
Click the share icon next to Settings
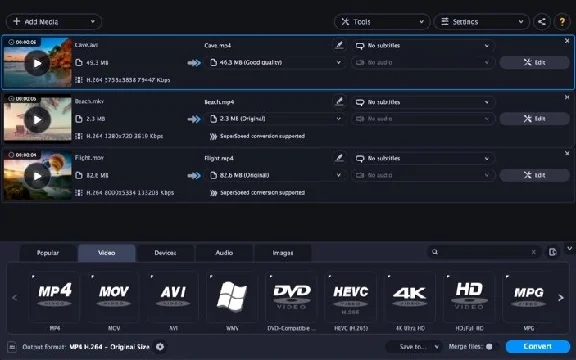(x=541, y=22)
